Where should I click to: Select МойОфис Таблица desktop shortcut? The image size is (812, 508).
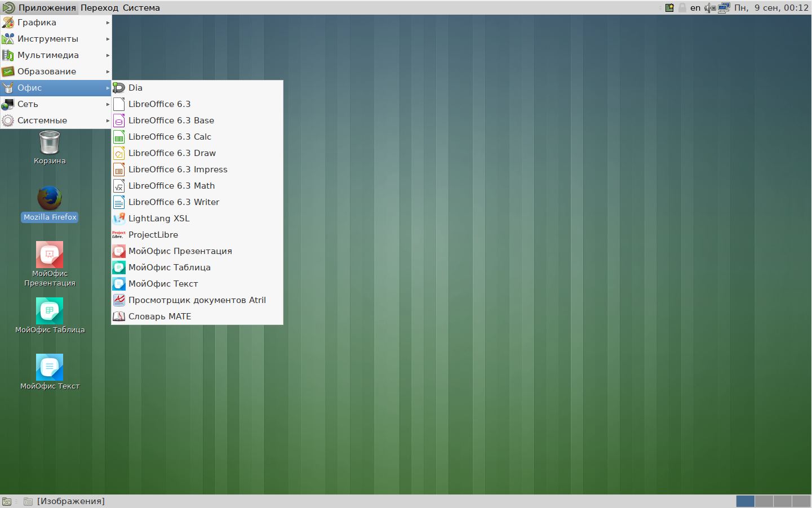point(50,315)
